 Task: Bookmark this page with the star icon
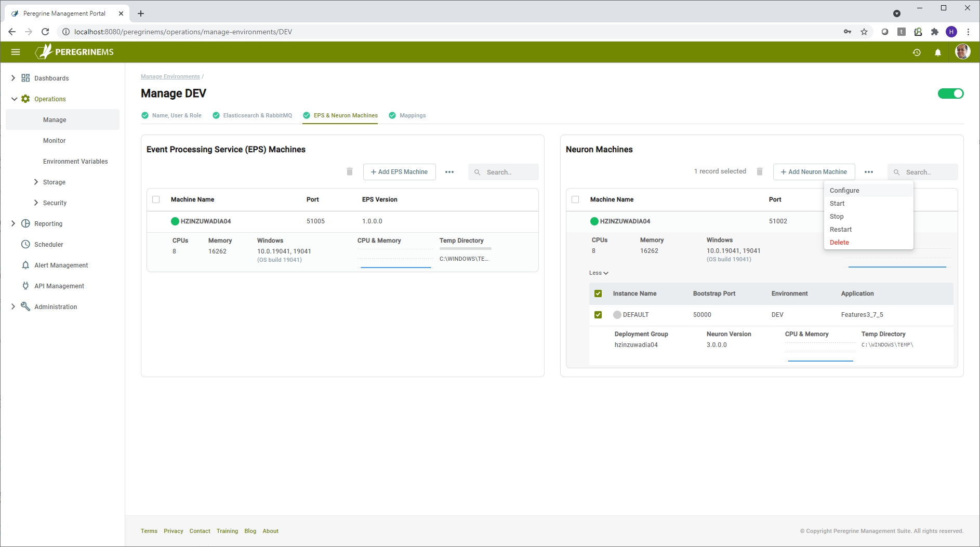click(864, 32)
